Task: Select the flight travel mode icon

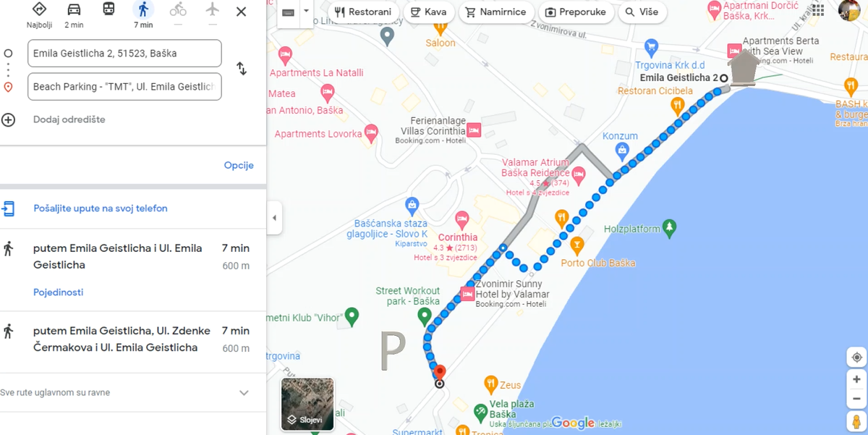Action: (213, 10)
